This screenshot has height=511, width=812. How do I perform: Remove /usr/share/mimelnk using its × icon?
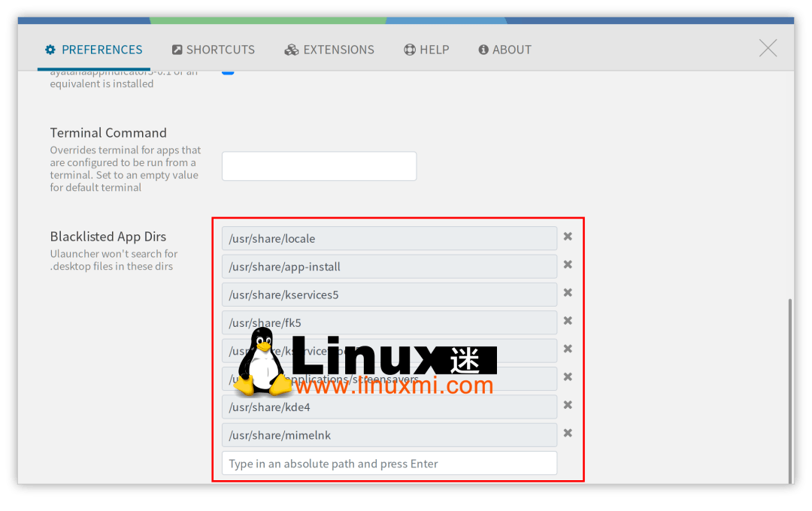click(x=568, y=433)
